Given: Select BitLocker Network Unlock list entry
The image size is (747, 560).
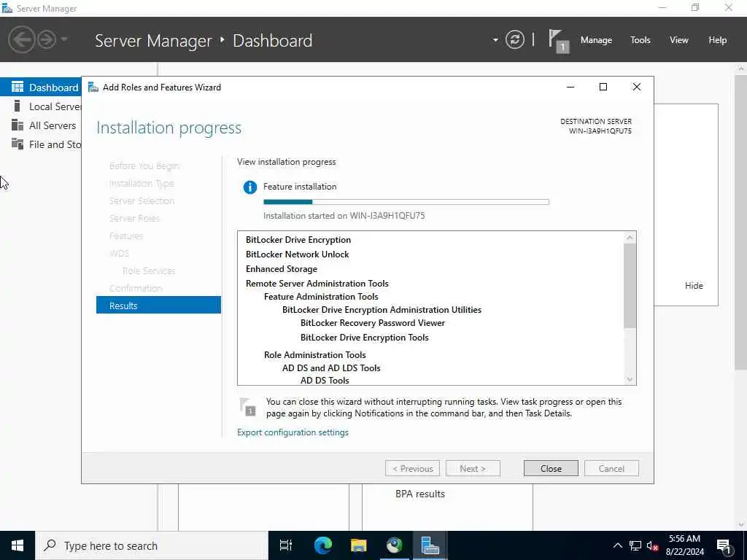Looking at the screenshot, I should (298, 254).
